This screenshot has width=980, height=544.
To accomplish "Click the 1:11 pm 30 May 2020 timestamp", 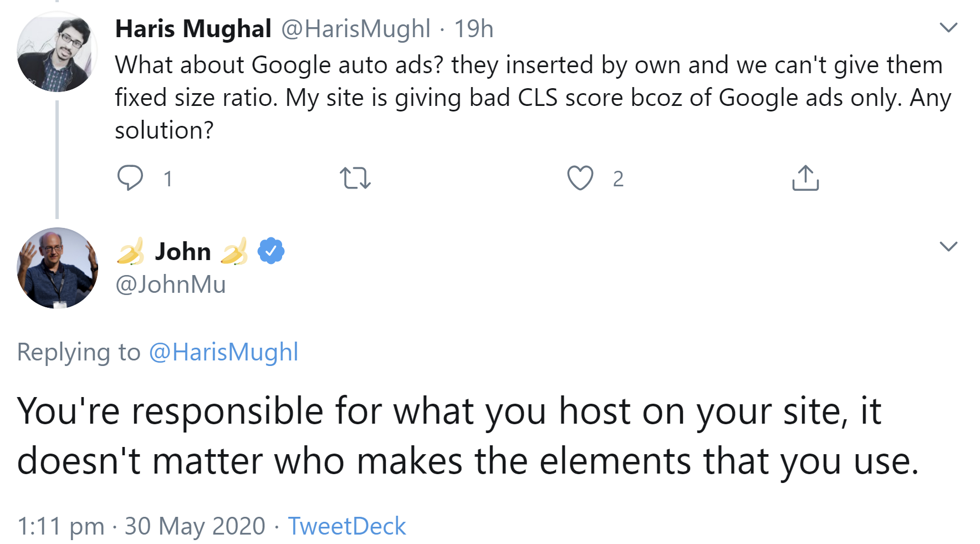I will 141,526.
